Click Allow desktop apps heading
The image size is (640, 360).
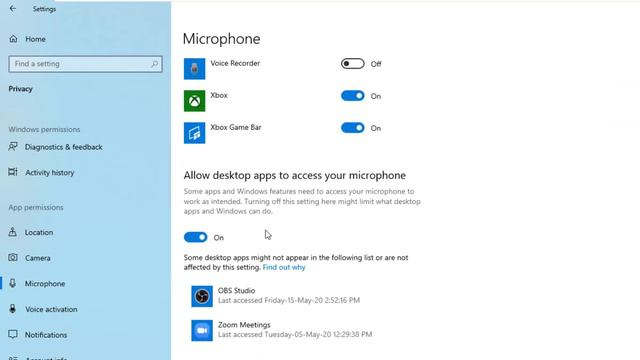pyautogui.click(x=294, y=176)
